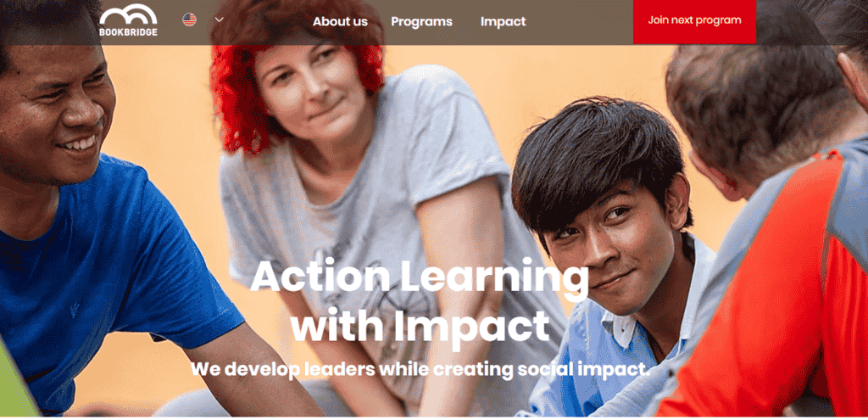
Task: Click the "Action Learning" headline line
Action: click(x=420, y=277)
